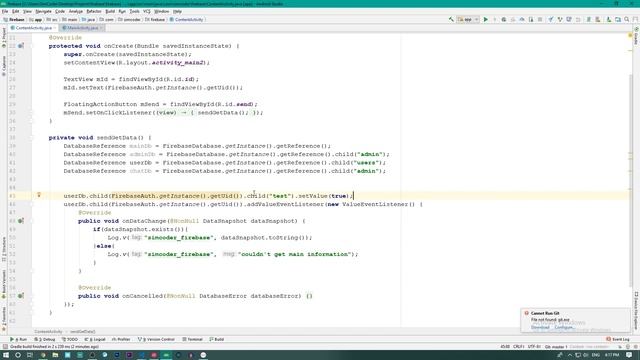Click the sendGetData breadcrumb below editor
This screenshot has width=640, height=360.
[82, 332]
